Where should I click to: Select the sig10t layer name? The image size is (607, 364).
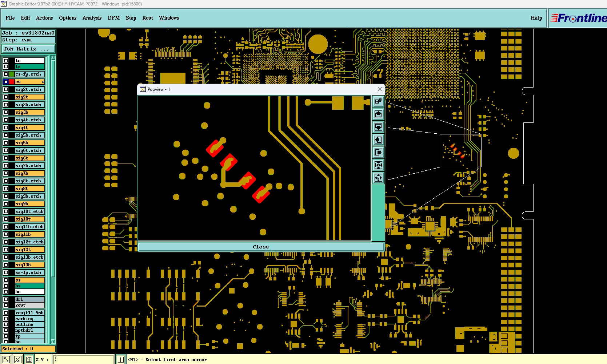[30, 219]
